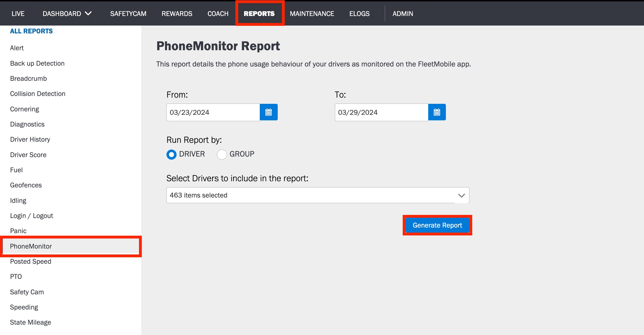Click the From date input field
The width and height of the screenshot is (644, 335).
tap(213, 112)
